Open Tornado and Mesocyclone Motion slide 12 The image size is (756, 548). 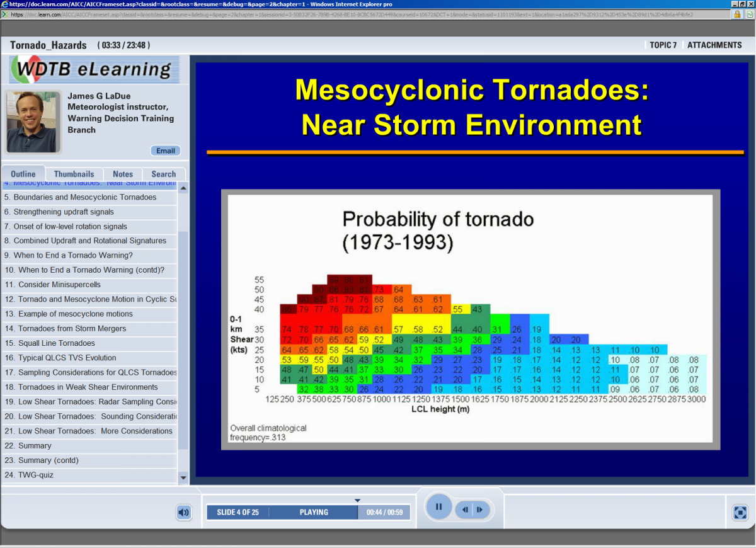[89, 299]
